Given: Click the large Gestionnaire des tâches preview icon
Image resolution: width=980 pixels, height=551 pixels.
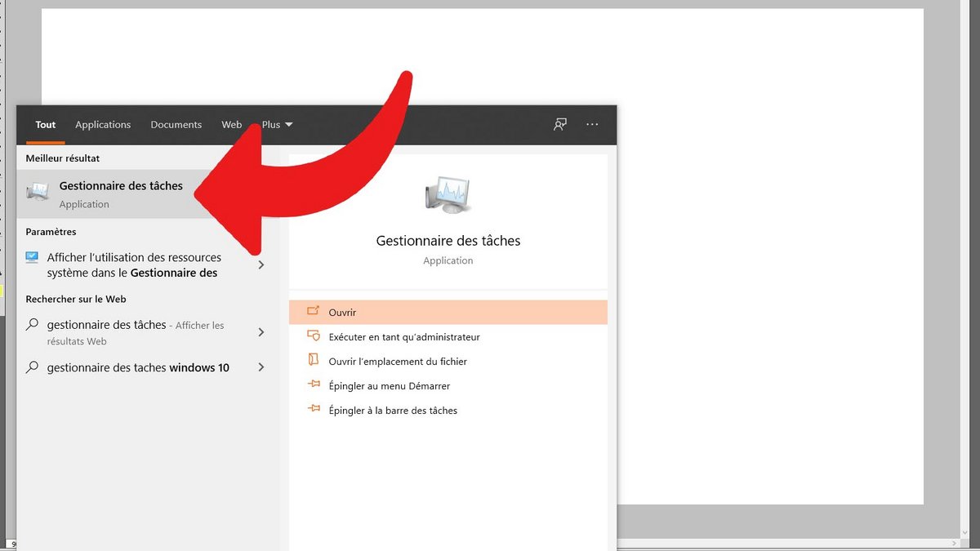Looking at the screenshot, I should [x=448, y=194].
